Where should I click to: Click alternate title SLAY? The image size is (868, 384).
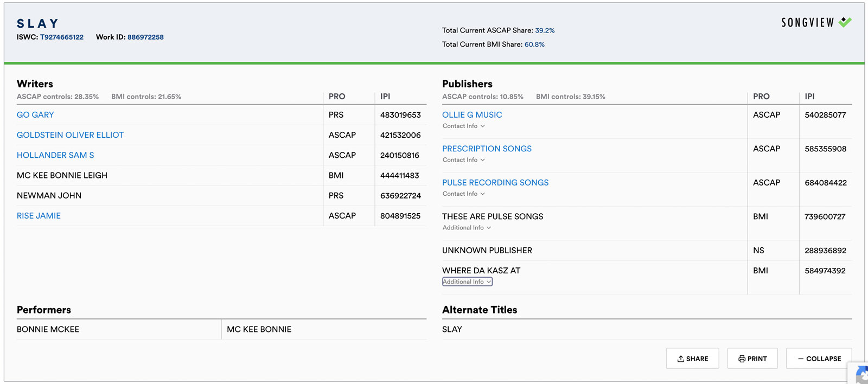click(452, 330)
